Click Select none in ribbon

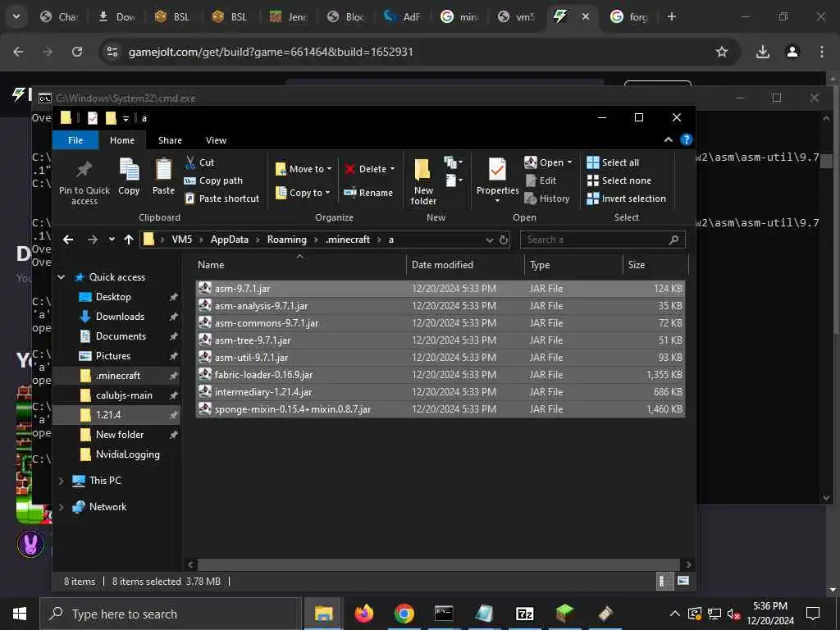[619, 180]
